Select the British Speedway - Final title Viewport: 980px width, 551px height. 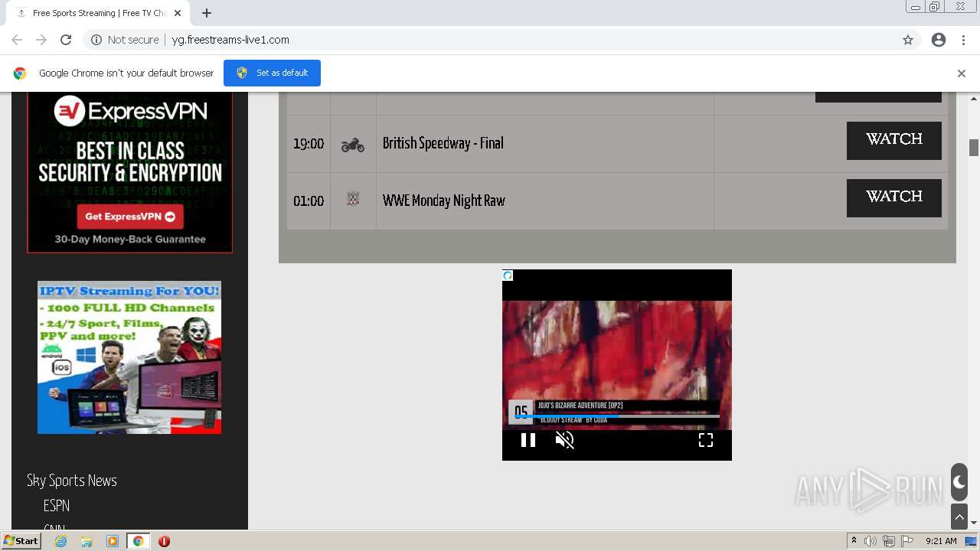[x=443, y=143]
